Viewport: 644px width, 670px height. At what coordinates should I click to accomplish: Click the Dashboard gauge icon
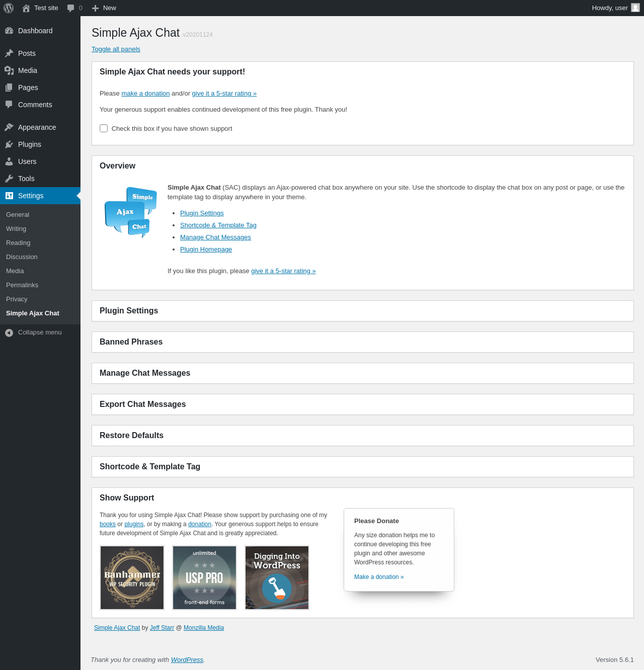pos(9,31)
